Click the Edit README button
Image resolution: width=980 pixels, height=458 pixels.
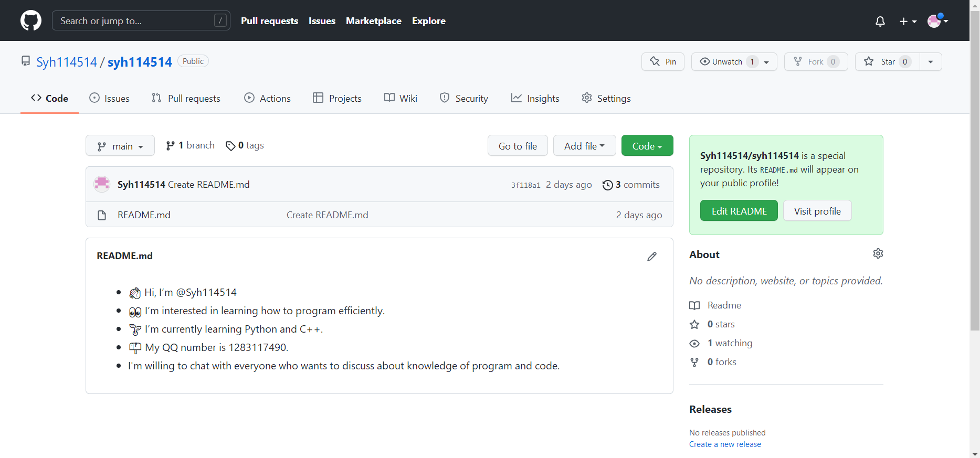coord(739,211)
